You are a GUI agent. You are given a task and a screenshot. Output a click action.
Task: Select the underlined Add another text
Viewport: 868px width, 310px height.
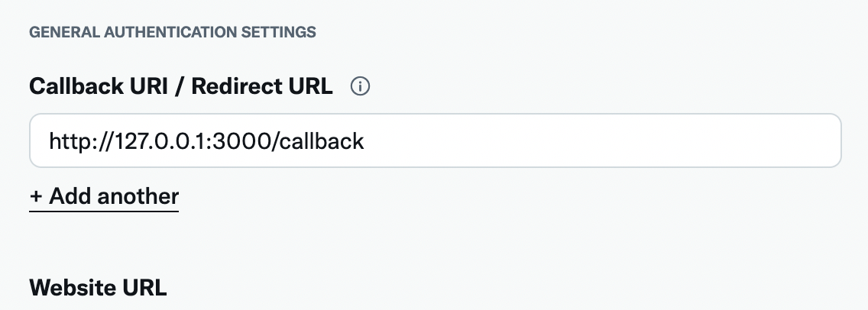pyautogui.click(x=114, y=196)
